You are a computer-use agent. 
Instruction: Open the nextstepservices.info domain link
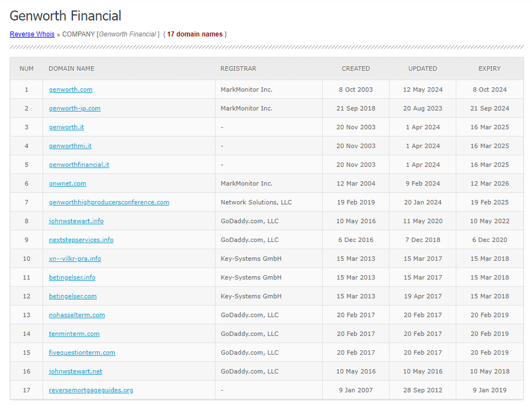pos(81,240)
